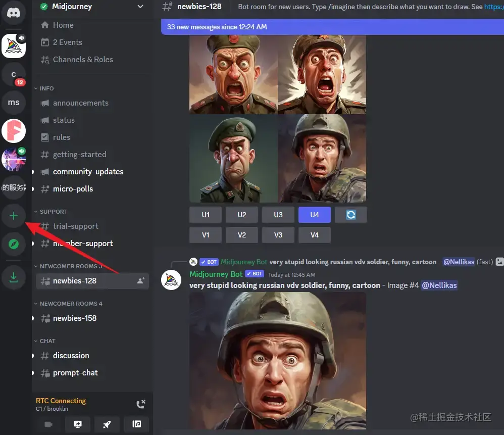Create variations with the V2 button
This screenshot has width=504, height=435.
click(x=242, y=235)
